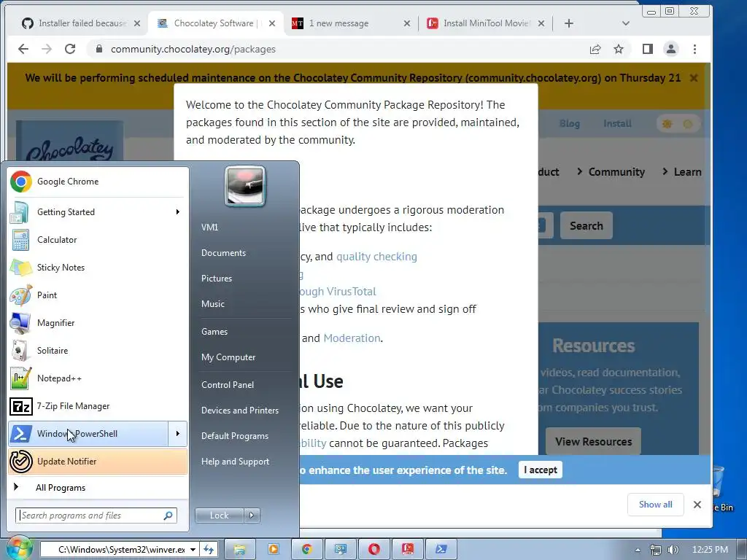
Task: Open PowerShell from the taskbar
Action: coord(441,550)
